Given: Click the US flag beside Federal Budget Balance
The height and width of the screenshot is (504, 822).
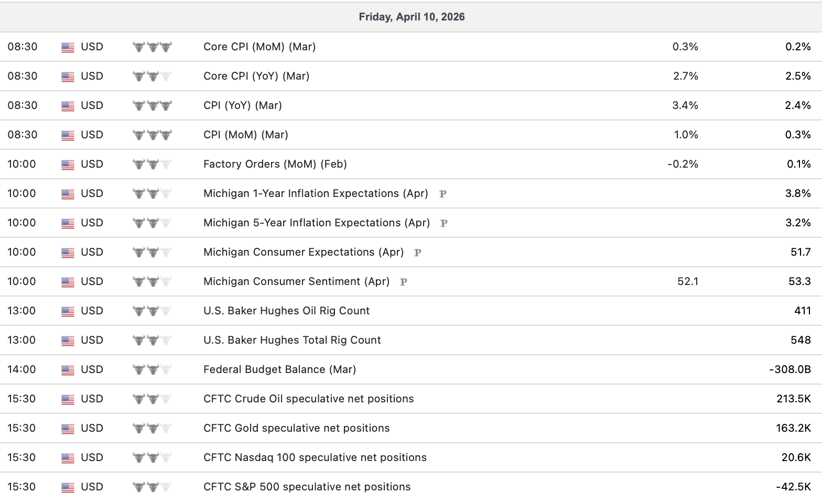Looking at the screenshot, I should pos(68,370).
